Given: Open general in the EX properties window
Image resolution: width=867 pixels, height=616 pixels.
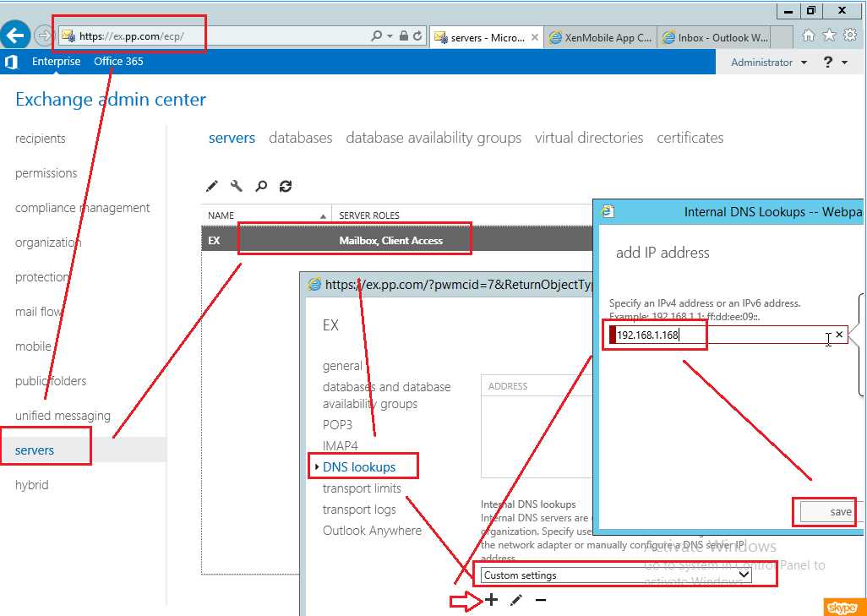Looking at the screenshot, I should (342, 366).
